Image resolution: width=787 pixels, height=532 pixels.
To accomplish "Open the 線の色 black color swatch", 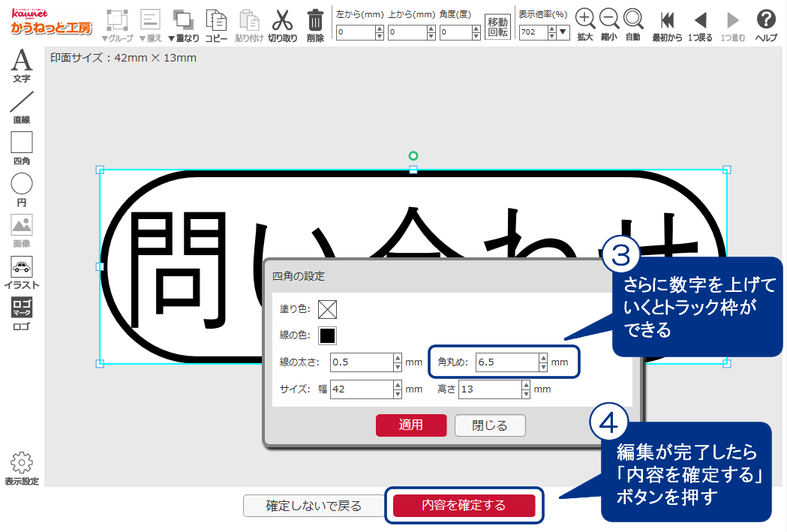I will [x=327, y=335].
